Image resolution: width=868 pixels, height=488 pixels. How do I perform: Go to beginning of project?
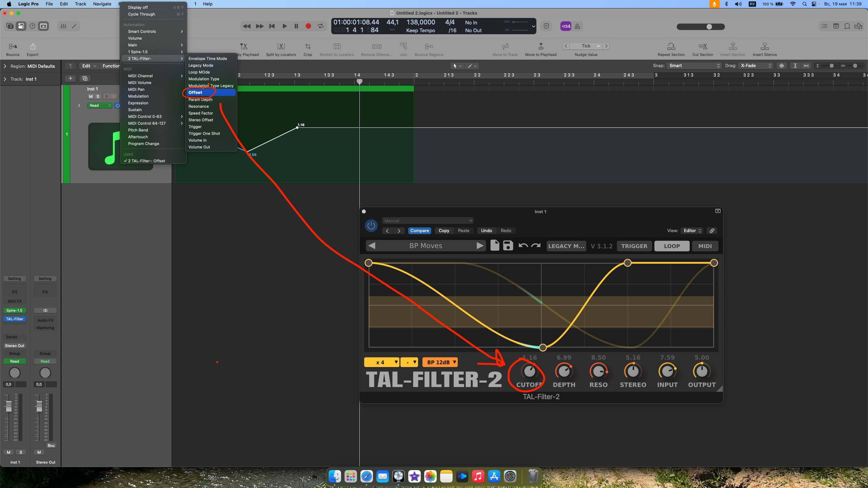pyautogui.click(x=272, y=26)
